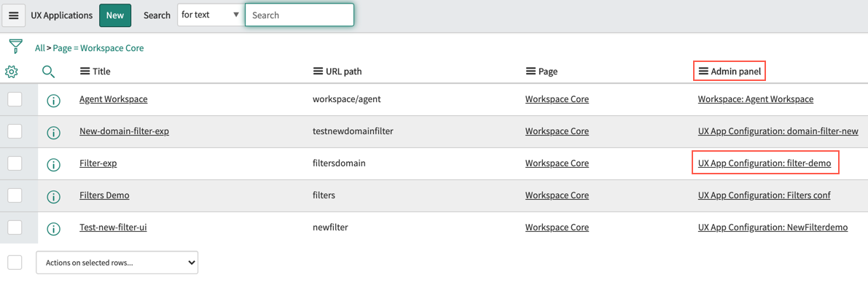The width and height of the screenshot is (868, 283).
Task: Open Workspace Core link in Filters Demo row
Action: pos(557,195)
